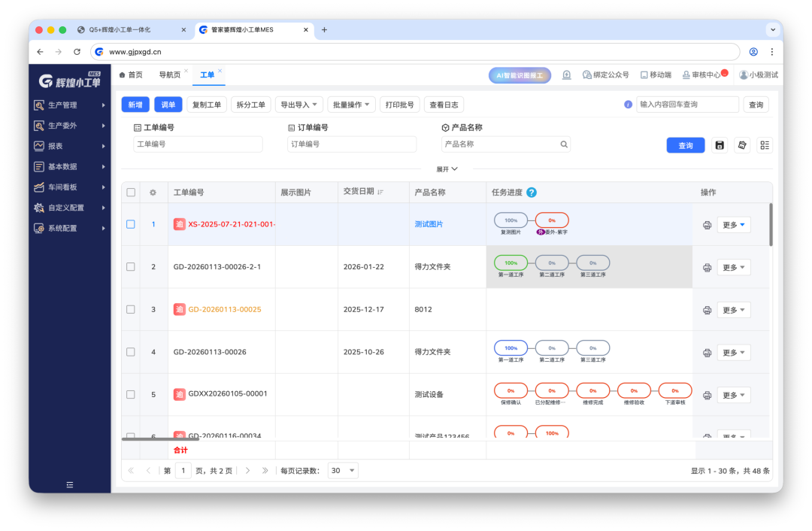Open the 批量操作 dropdown
812x531 pixels.
351,105
